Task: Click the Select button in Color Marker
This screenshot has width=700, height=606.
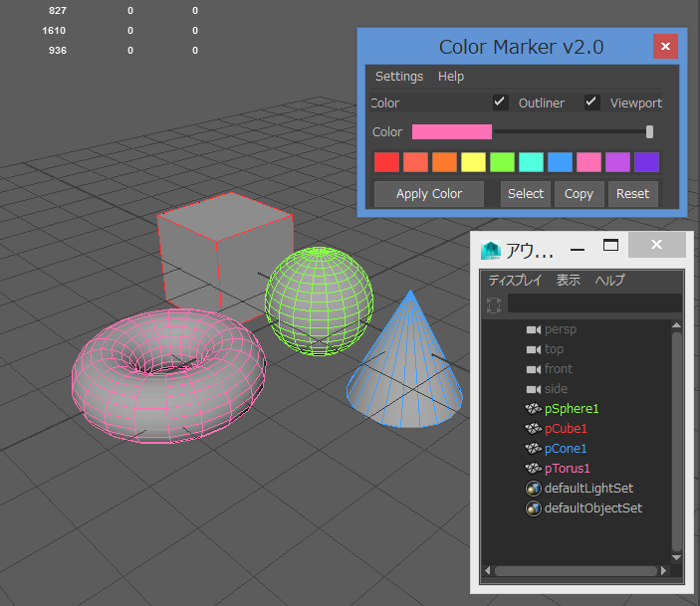Action: (526, 194)
